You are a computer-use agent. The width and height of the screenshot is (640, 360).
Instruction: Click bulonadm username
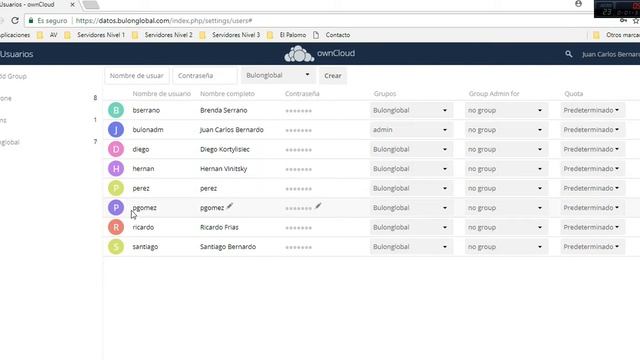click(x=148, y=130)
